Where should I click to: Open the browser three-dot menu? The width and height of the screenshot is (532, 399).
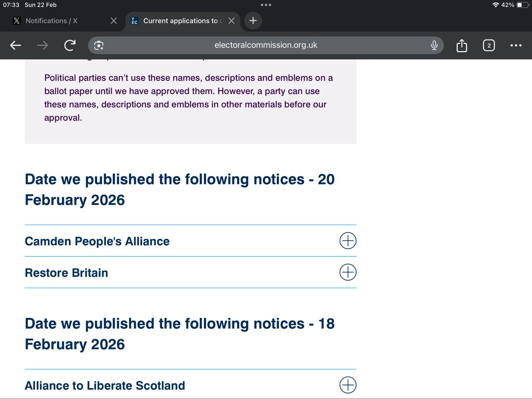click(x=516, y=45)
